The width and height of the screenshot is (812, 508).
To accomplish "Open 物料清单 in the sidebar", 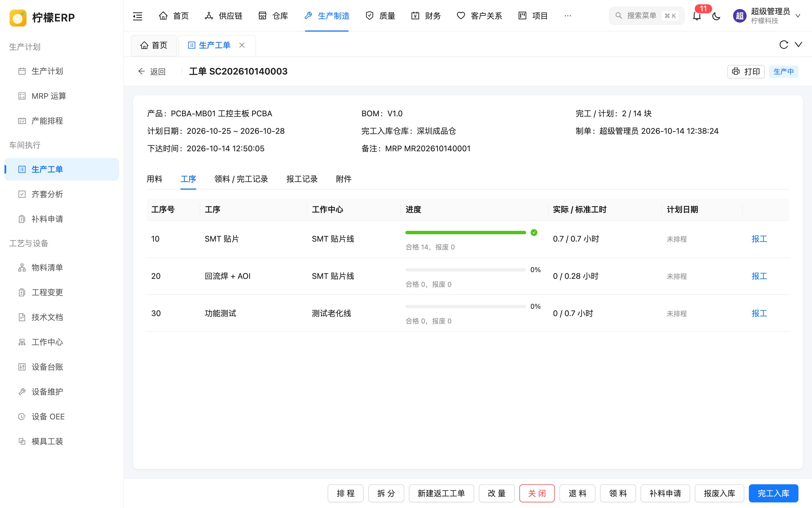I will click(x=62, y=268).
